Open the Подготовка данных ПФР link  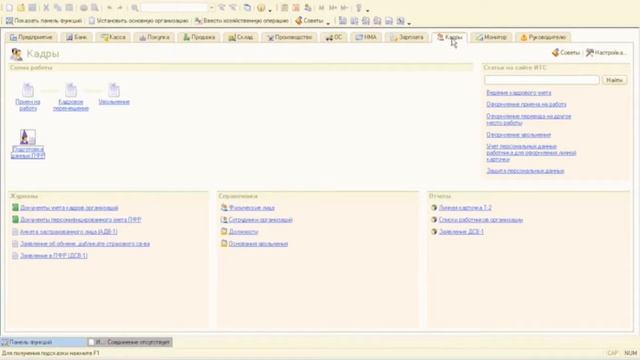[28, 152]
